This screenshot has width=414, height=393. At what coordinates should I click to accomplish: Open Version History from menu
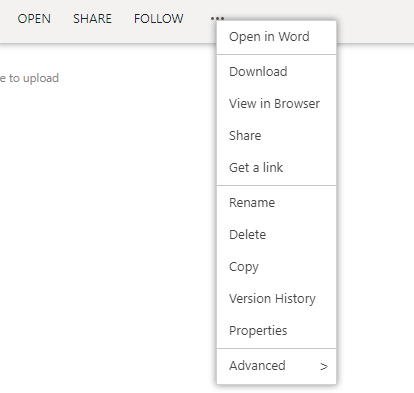pos(276,299)
